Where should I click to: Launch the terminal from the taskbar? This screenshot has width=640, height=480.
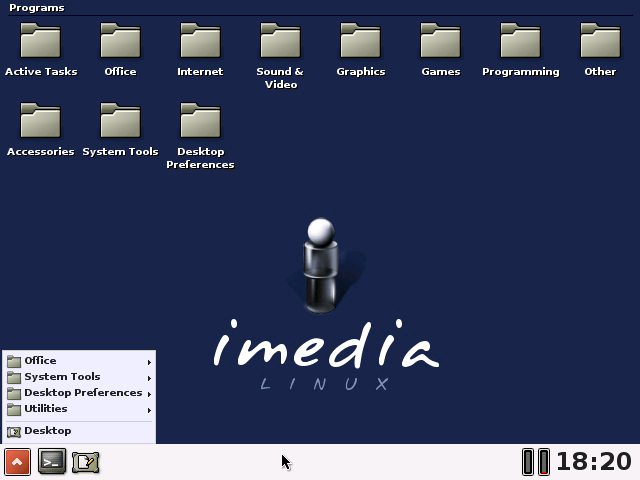pos(51,461)
